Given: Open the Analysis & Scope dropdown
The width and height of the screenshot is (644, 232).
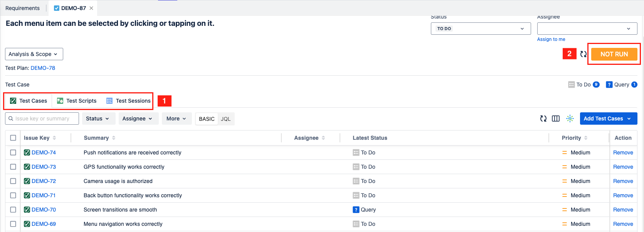Looking at the screenshot, I should pos(34,54).
